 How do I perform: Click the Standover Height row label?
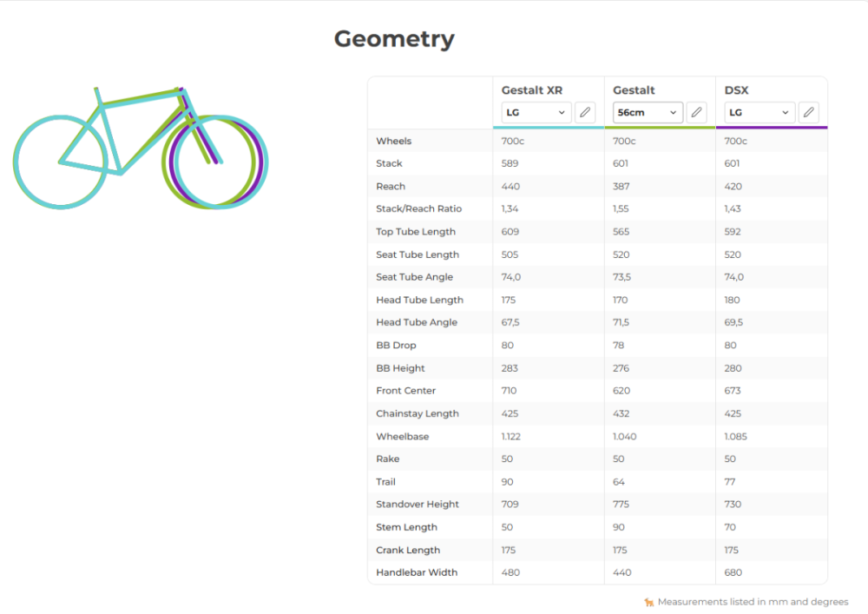(x=418, y=505)
